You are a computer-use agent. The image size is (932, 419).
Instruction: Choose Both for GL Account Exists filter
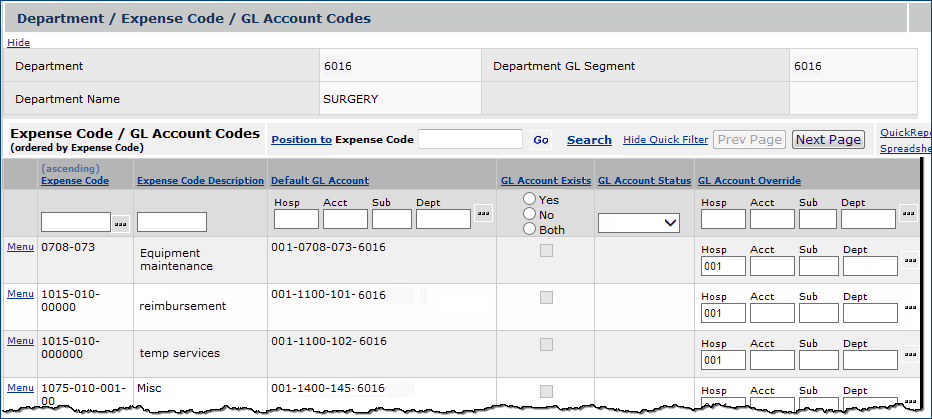[529, 229]
